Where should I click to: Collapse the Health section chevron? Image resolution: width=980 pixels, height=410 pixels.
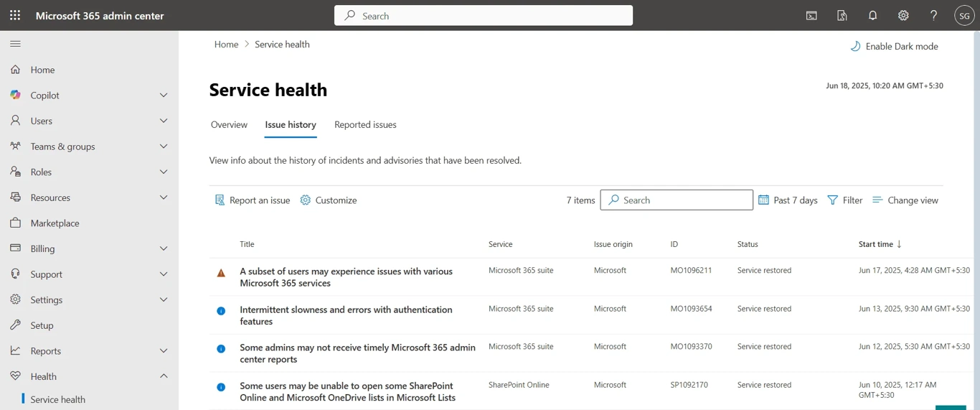point(164,376)
